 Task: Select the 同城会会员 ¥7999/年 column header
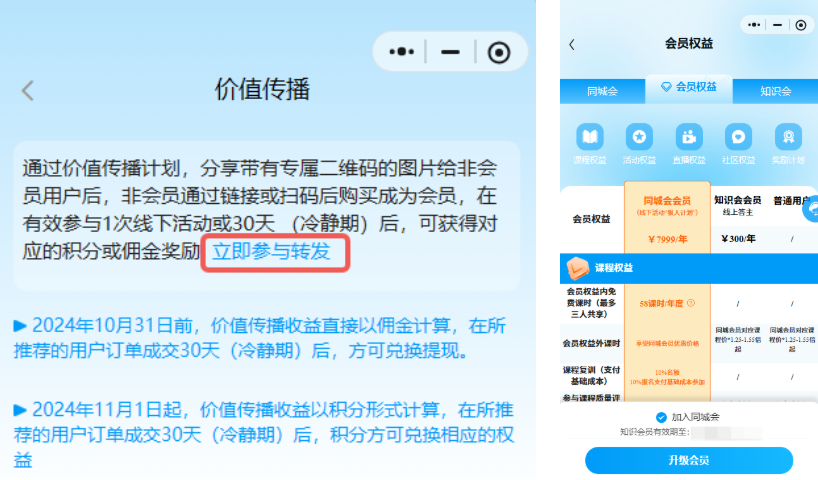(667, 218)
